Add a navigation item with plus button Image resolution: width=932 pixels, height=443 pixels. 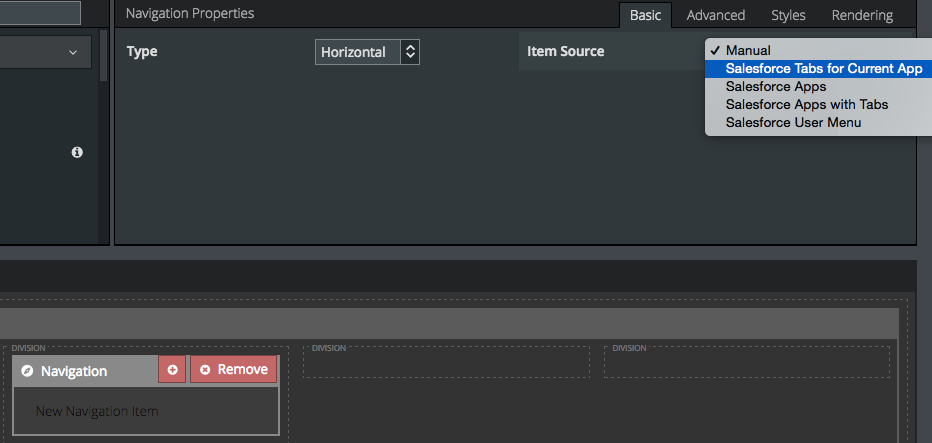click(172, 370)
